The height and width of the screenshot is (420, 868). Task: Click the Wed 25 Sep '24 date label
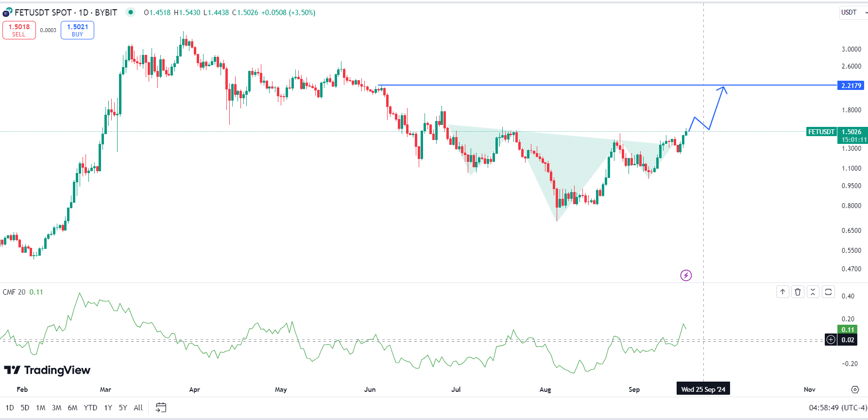click(x=703, y=389)
